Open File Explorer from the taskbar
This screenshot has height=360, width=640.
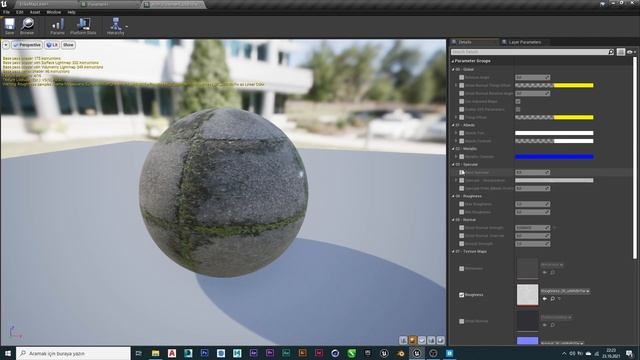pos(156,353)
